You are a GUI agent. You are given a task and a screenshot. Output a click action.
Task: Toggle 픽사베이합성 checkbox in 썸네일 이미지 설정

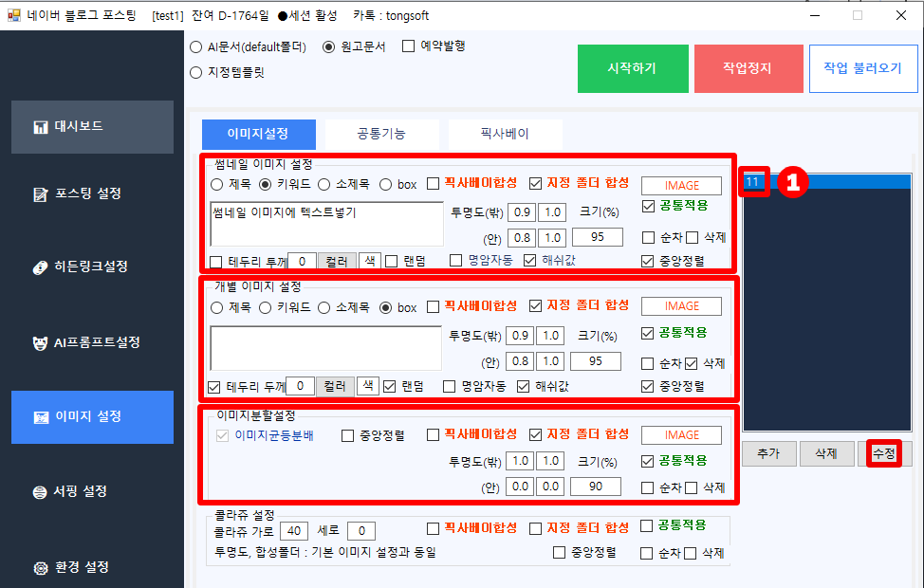tap(433, 184)
